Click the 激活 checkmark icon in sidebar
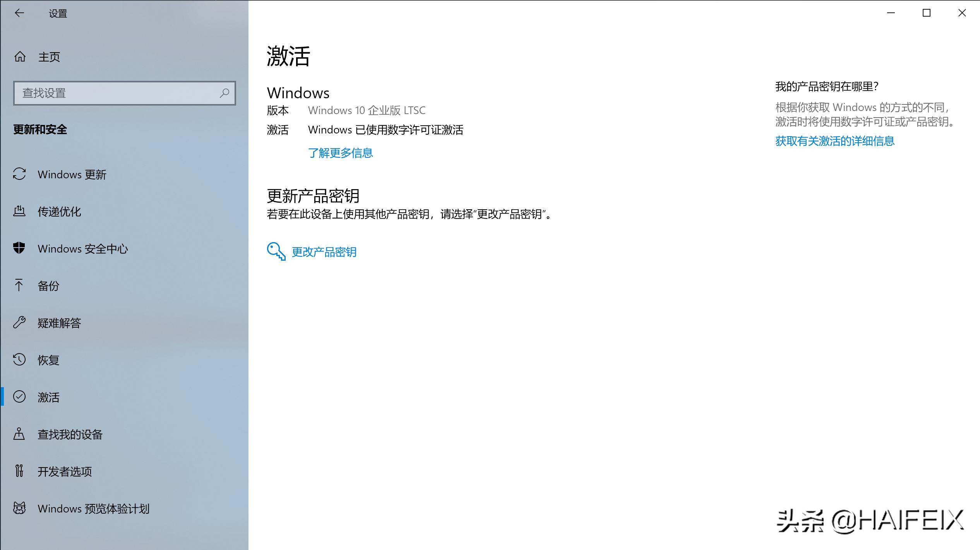The image size is (980, 550). [x=19, y=397]
